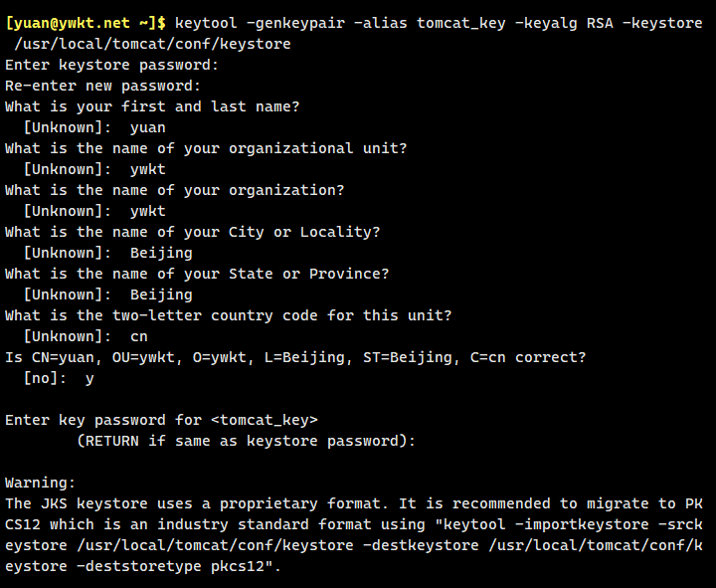Click the name answer "yuan"
The height and width of the screenshot is (588, 716).
(148, 127)
